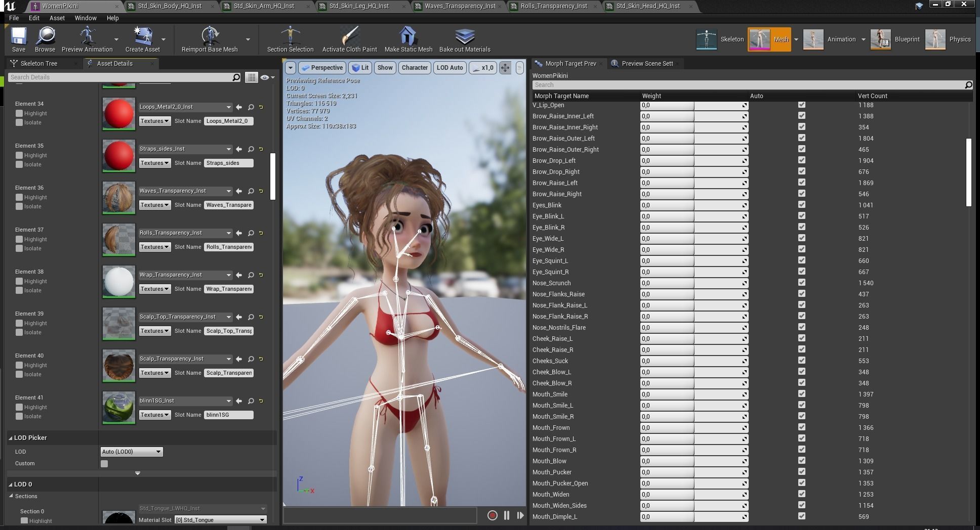Viewport: 980px width, 530px height.
Task: Click the search icon in Search Details
Action: 236,77
